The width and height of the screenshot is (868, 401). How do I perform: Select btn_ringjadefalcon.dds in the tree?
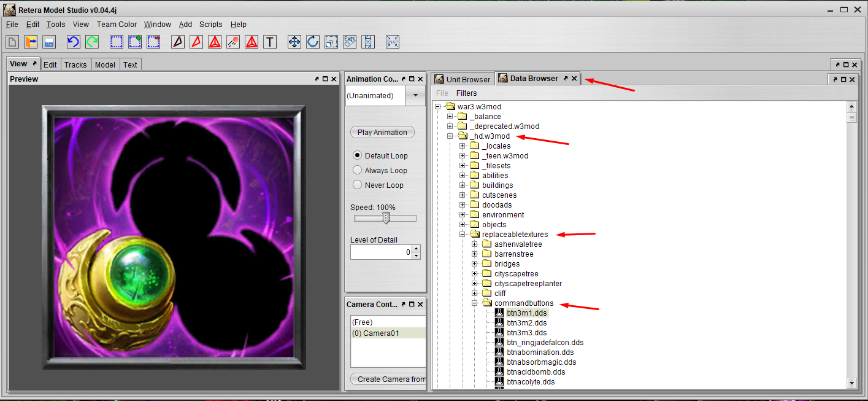click(545, 343)
